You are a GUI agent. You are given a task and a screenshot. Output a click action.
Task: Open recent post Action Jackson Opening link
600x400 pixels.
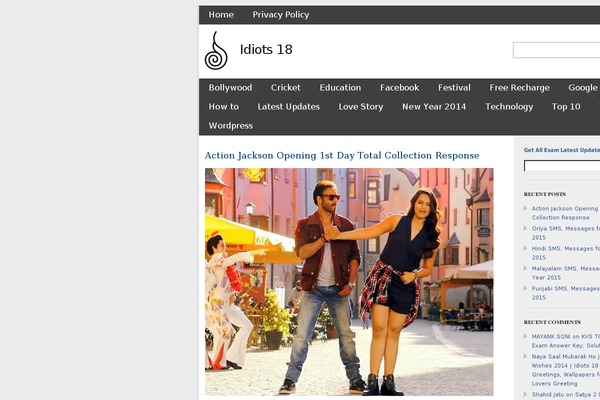[x=565, y=213]
